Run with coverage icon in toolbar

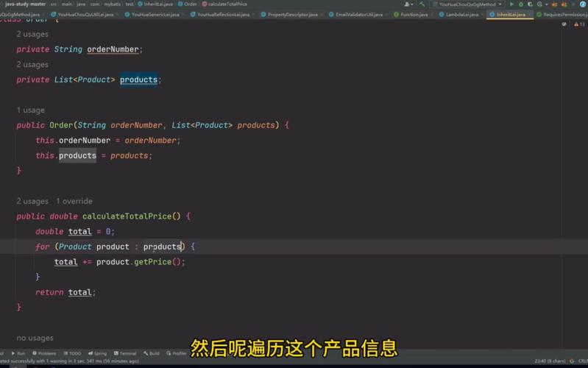[x=530, y=4]
